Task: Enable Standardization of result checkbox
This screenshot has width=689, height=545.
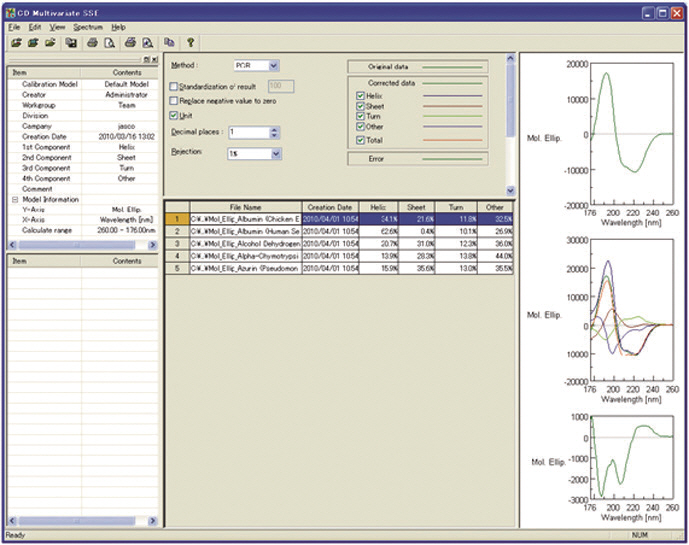Action: (175, 87)
